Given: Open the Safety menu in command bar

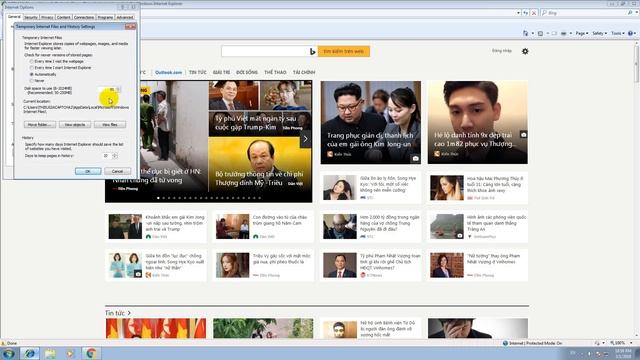Looking at the screenshot, I should (599, 33).
